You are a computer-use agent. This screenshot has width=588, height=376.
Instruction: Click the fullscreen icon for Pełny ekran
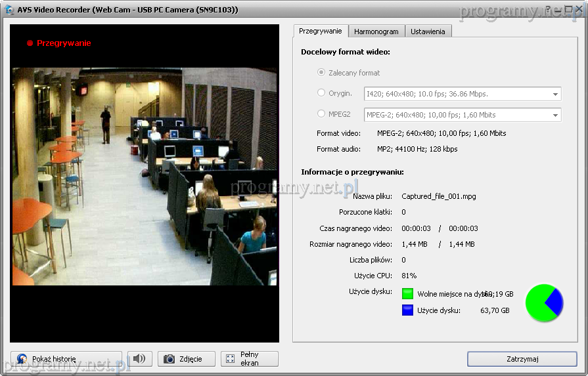231,359
